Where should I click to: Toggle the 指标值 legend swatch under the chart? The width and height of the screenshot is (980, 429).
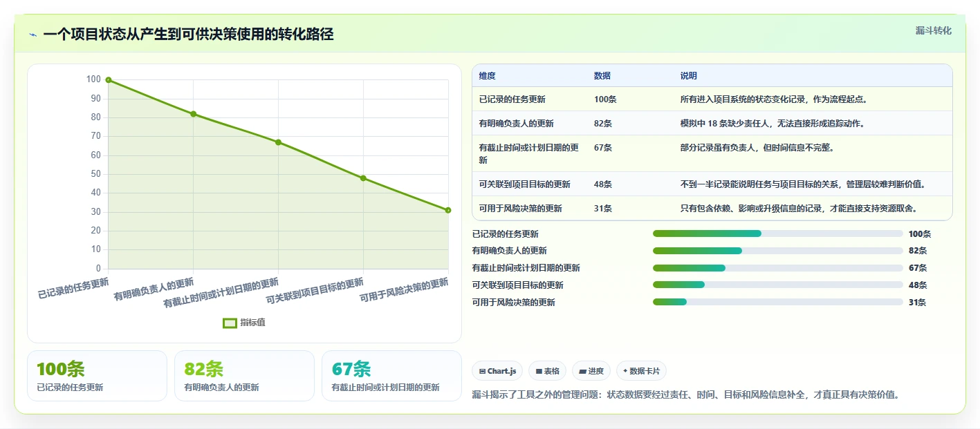point(230,323)
